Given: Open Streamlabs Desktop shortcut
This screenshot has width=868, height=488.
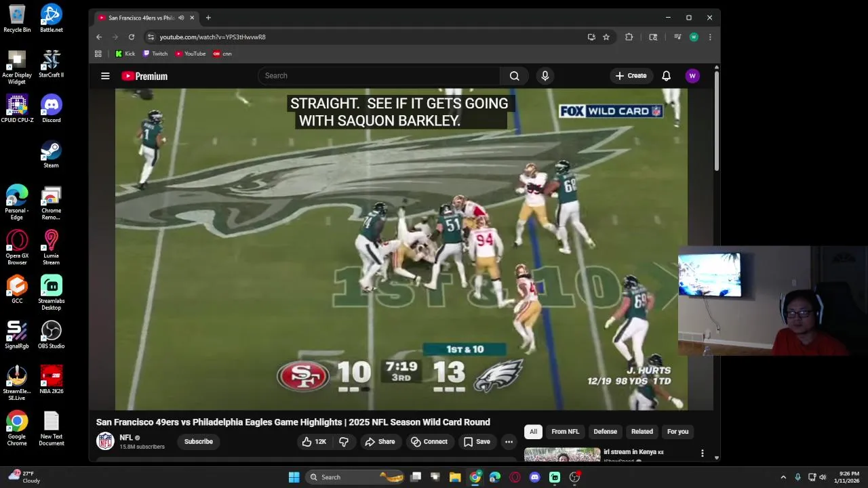Looking at the screenshot, I should click(51, 293).
